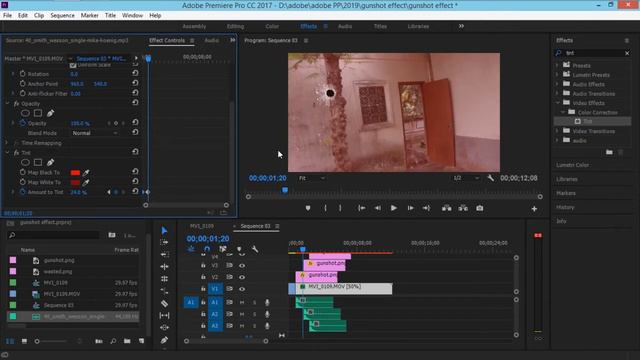Expand the Video Transitions folder
The image size is (640, 360).
coord(557,131)
